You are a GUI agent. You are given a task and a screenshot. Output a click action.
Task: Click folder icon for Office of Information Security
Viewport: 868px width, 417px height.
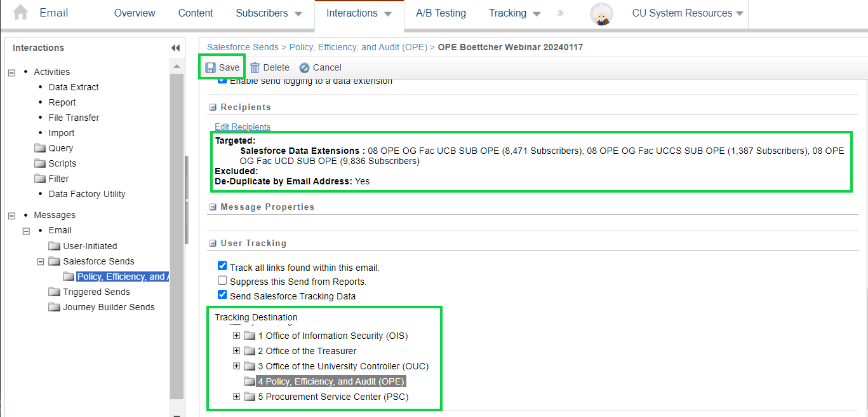point(250,336)
